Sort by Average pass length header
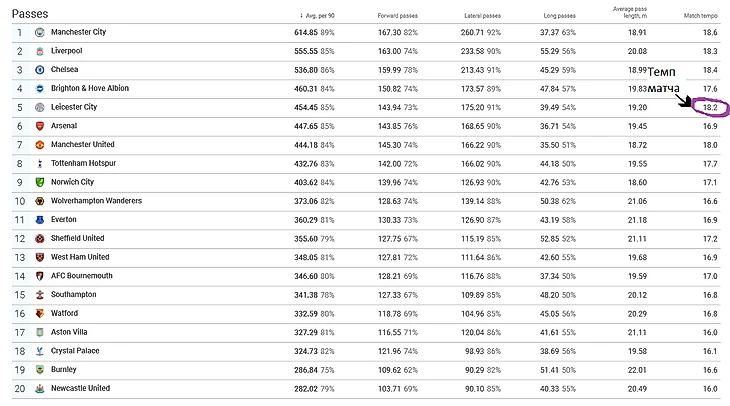Screen dimensions: 730x406 point(633,12)
